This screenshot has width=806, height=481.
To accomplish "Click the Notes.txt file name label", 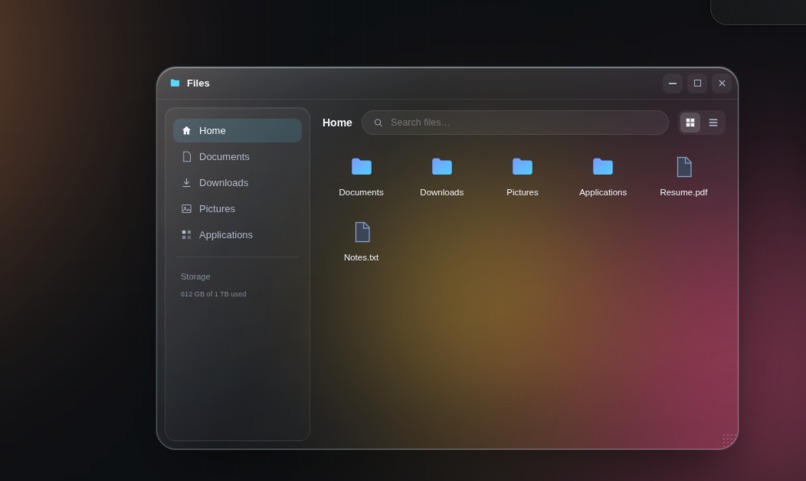I will tap(361, 257).
